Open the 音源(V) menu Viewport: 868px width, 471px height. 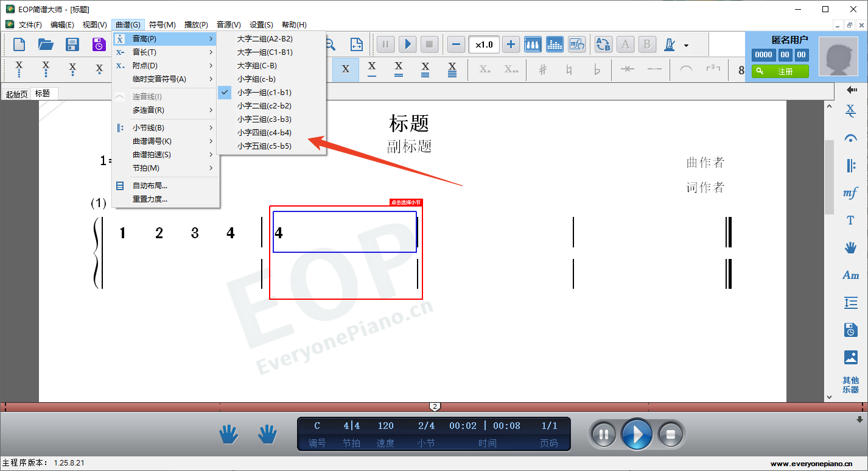[x=229, y=25]
